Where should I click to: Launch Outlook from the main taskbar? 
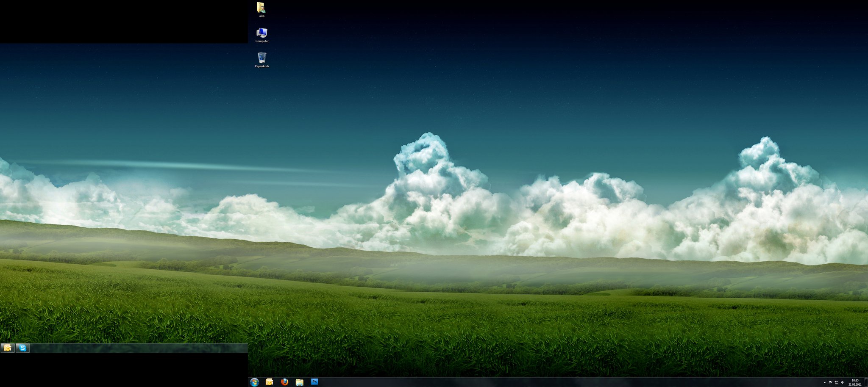(x=269, y=382)
